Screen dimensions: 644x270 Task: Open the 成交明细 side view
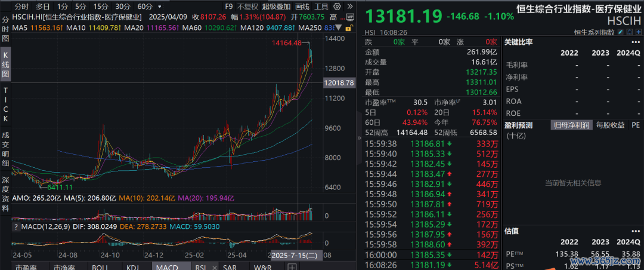[6, 149]
